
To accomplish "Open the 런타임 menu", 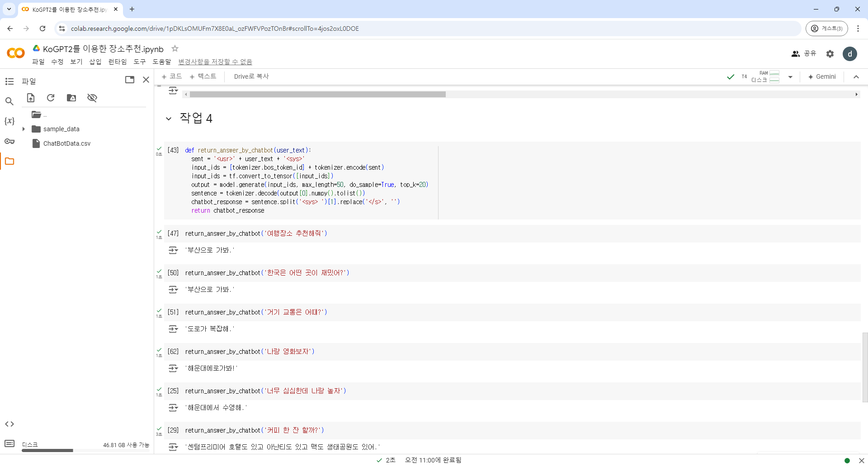I will (118, 62).
